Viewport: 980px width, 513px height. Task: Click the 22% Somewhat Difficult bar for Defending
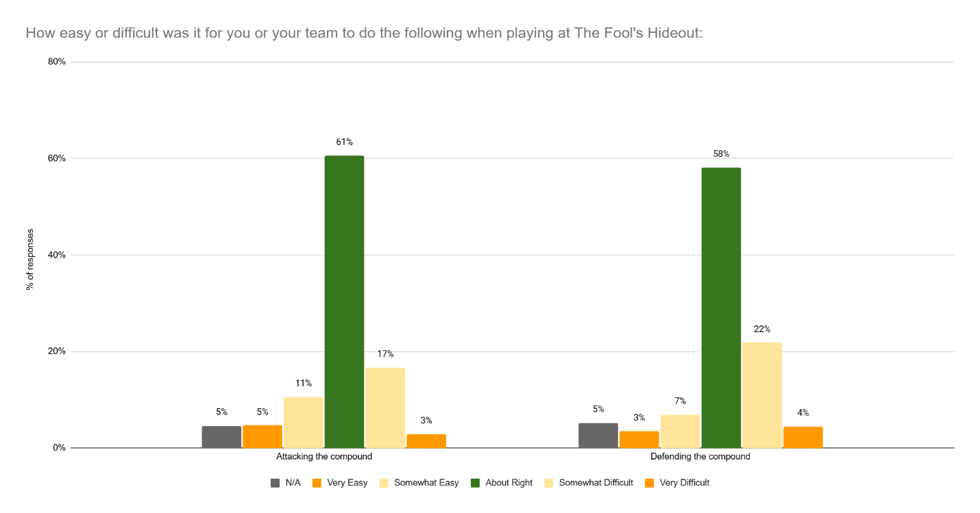point(762,395)
